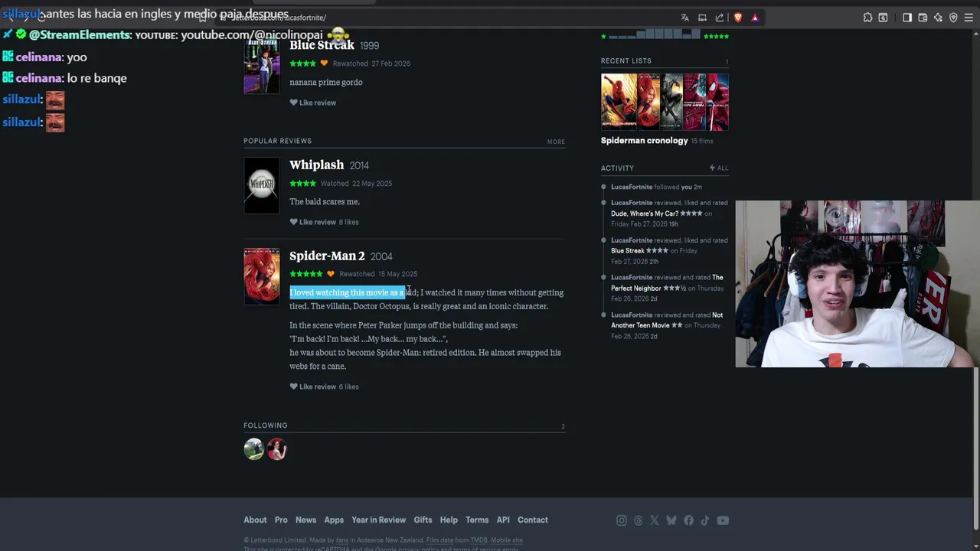Click ACTIVITY section heading
The image size is (980, 551).
(617, 168)
